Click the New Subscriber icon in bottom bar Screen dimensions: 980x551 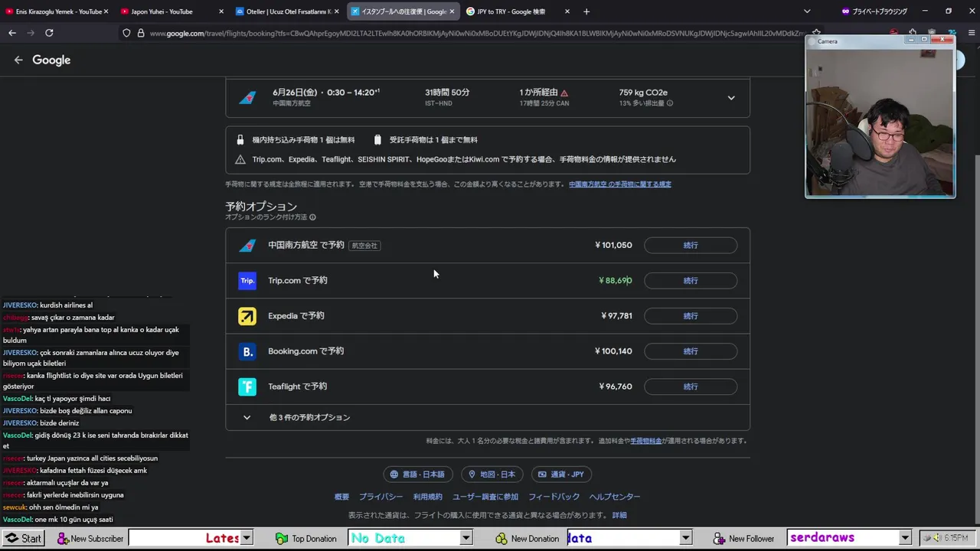tap(63, 539)
